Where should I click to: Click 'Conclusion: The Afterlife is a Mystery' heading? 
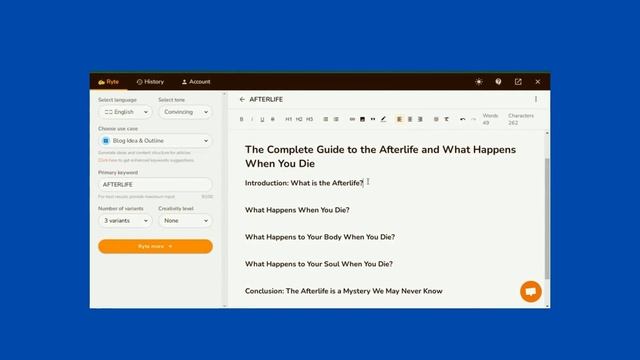coord(344,291)
